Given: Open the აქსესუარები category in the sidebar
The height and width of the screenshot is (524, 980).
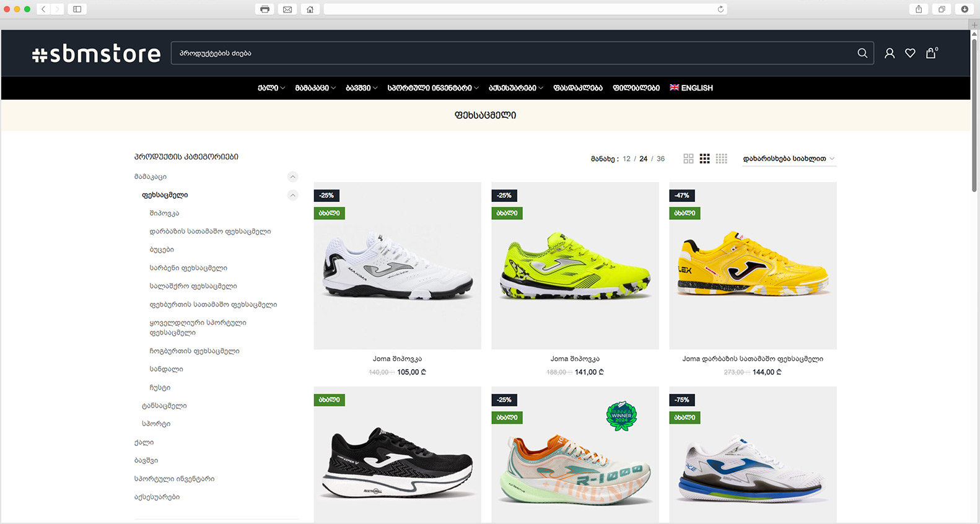Looking at the screenshot, I should coord(157,497).
